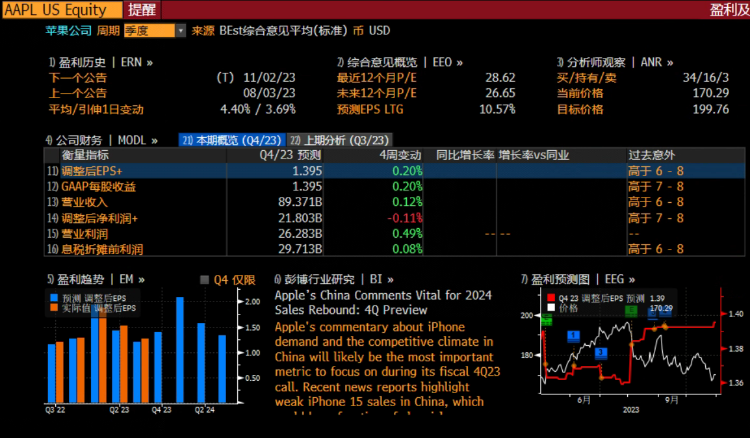Click the USD currency field
This screenshot has width=750, height=438.
click(380, 31)
